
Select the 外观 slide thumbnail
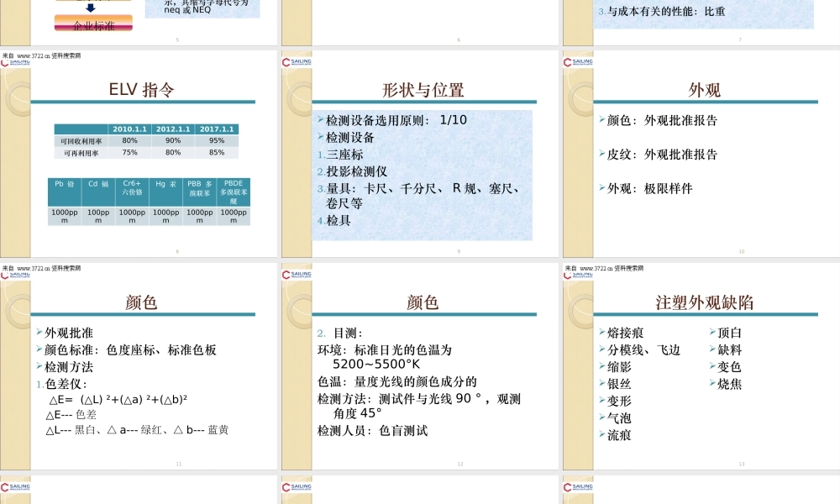pos(701,154)
